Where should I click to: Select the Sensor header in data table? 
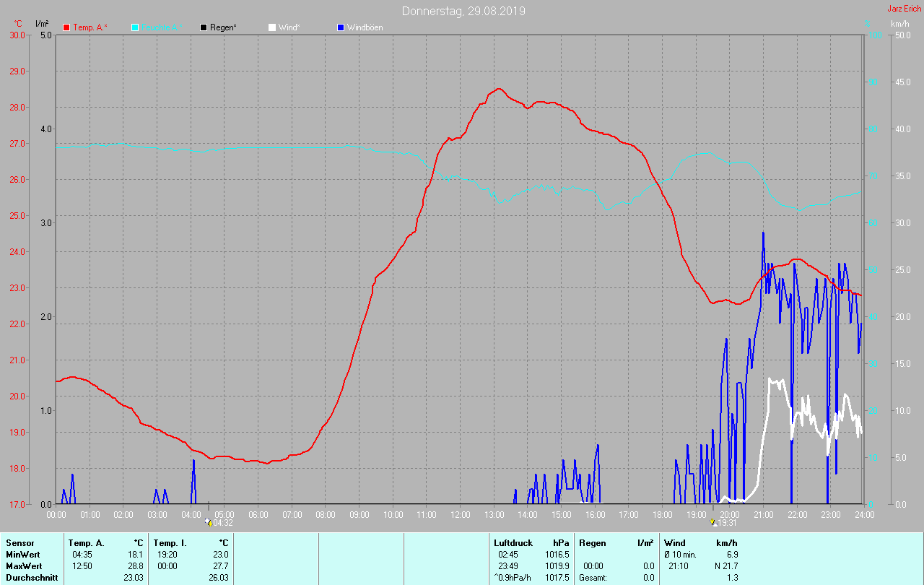tap(19, 542)
